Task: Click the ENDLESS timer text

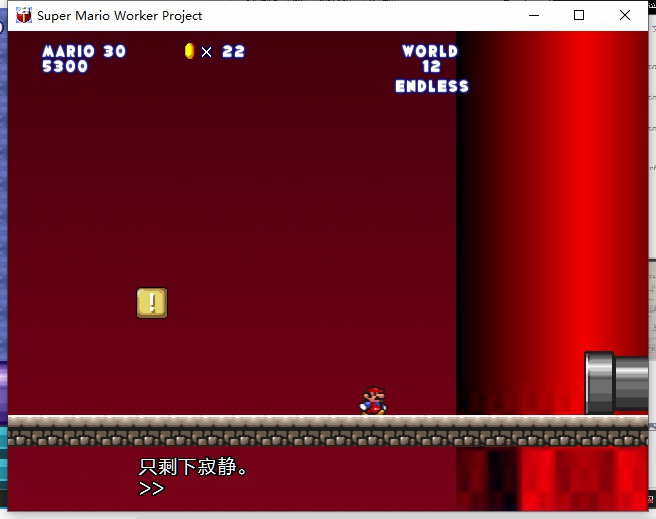Action: coord(432,86)
